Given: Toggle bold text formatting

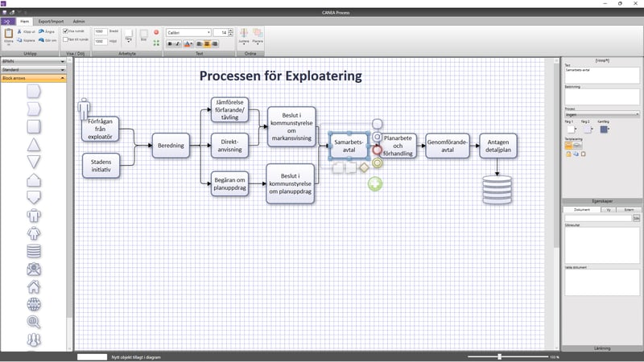Looking at the screenshot, I should (170, 43).
